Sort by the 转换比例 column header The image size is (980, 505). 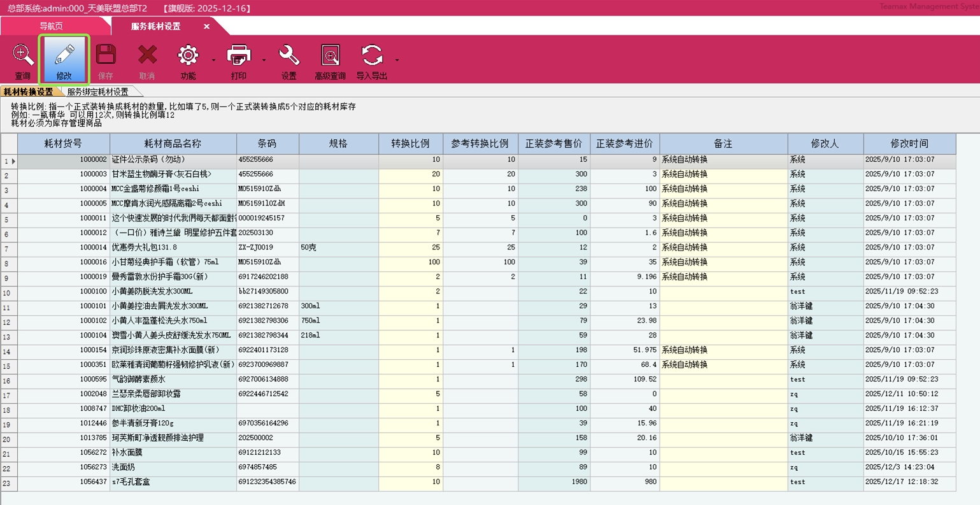(x=410, y=144)
